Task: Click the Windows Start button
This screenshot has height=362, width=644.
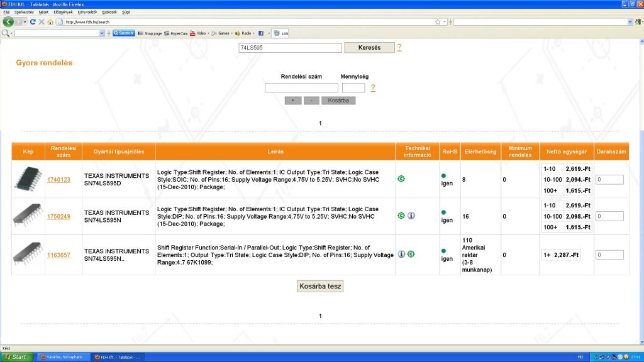Action: (x=16, y=357)
